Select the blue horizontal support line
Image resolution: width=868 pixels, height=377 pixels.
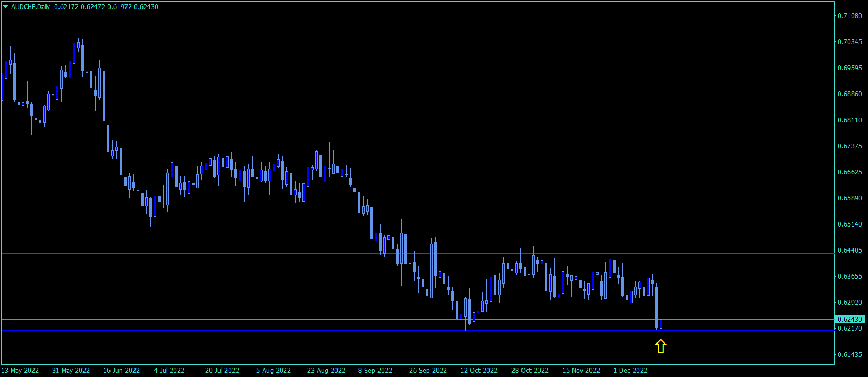[x=418, y=331]
